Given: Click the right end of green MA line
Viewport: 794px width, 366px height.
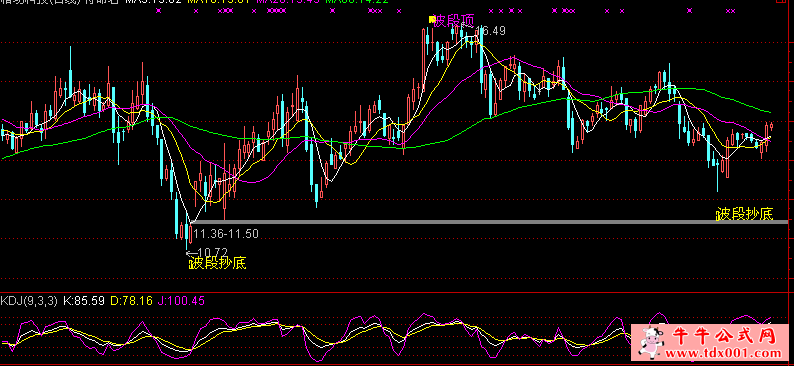Looking at the screenshot, I should (769, 111).
